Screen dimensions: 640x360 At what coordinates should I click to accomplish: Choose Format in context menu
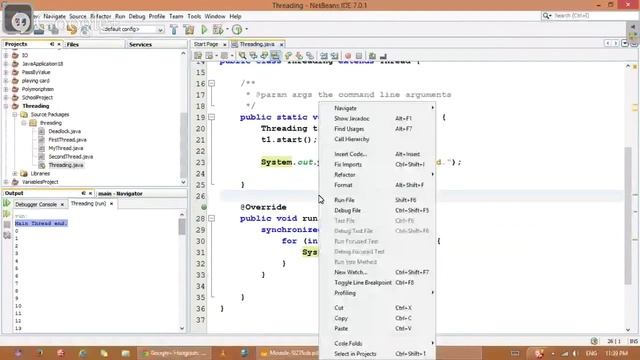pyautogui.click(x=378, y=185)
